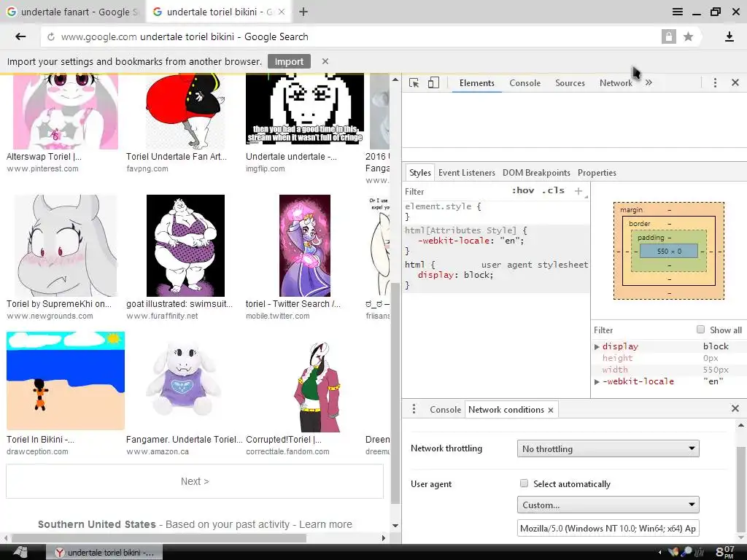Open the Network tab
Viewport: 747px width, 560px height.
(616, 83)
